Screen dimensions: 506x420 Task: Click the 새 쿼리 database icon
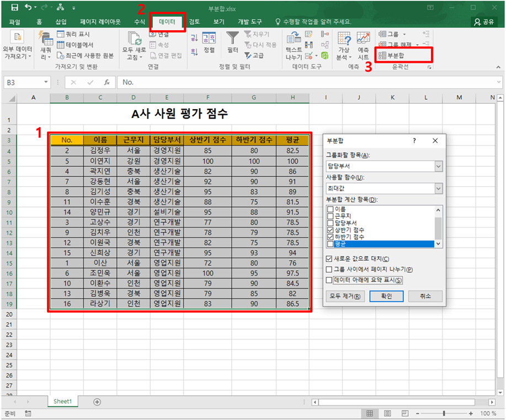45,38
